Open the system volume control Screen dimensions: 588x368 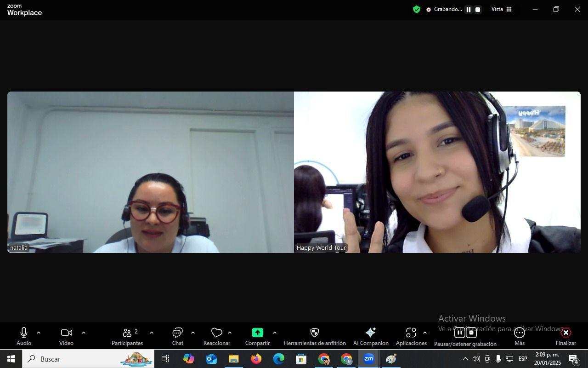coord(476,359)
